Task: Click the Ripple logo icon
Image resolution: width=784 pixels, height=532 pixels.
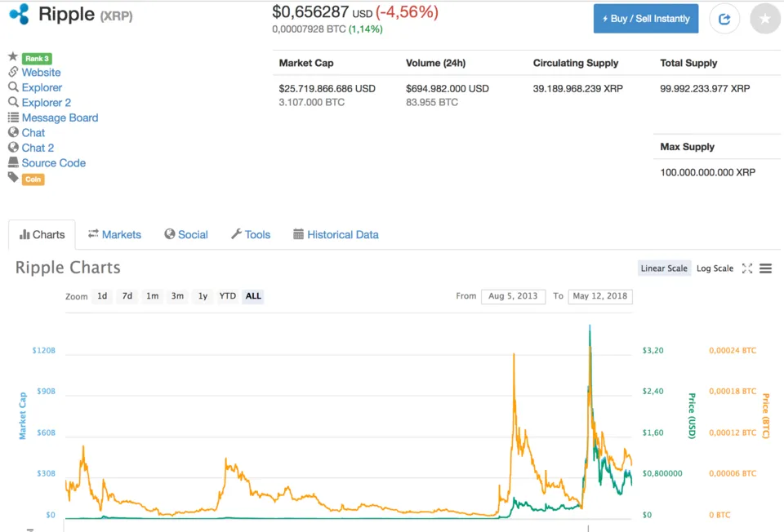Action: click(x=19, y=14)
